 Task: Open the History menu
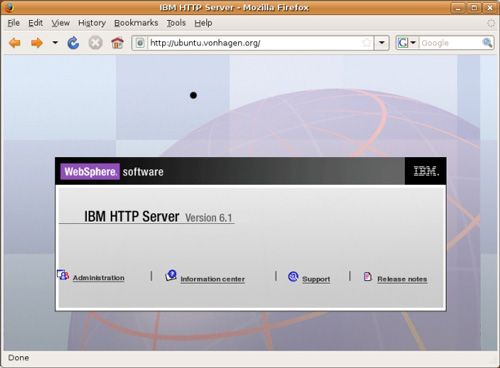(92, 23)
